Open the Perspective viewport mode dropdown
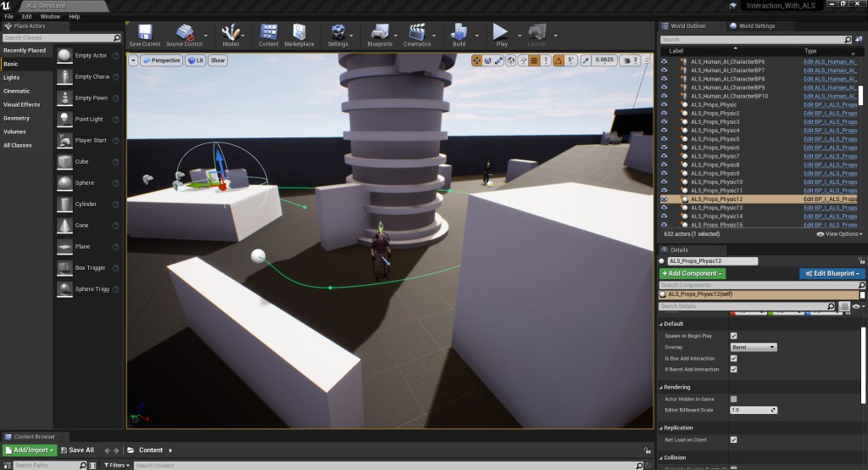Image resolution: width=868 pixels, height=470 pixels. (161, 60)
